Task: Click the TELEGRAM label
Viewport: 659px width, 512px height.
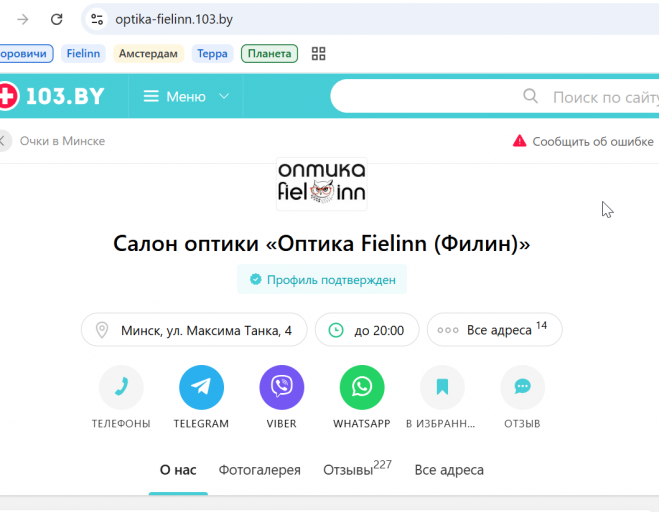Action: tap(201, 424)
